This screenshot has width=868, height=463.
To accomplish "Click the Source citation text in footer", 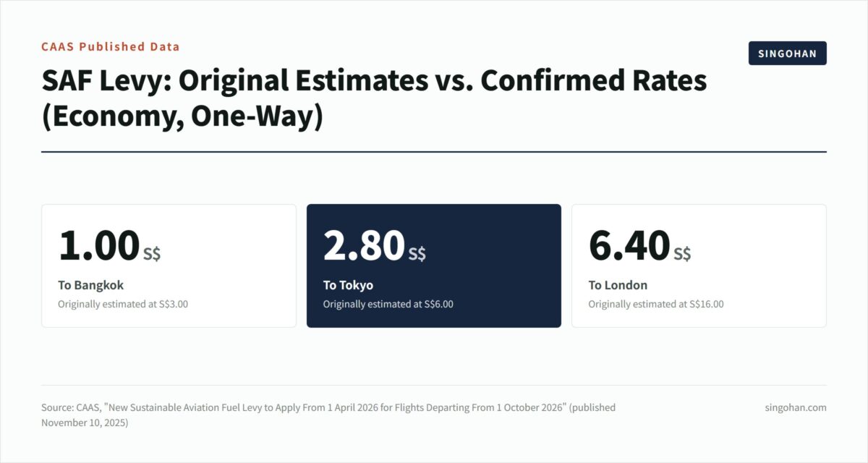I will [328, 415].
